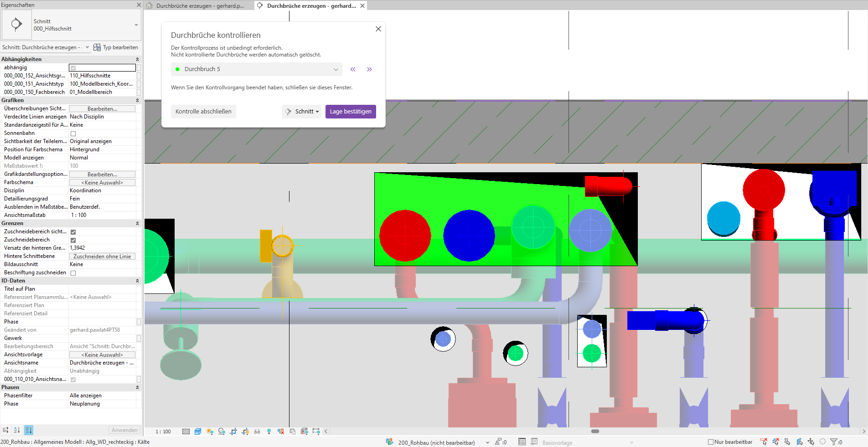Click the crop view toolbar icon
Viewport: 868px width, 447px height.
(x=233, y=431)
